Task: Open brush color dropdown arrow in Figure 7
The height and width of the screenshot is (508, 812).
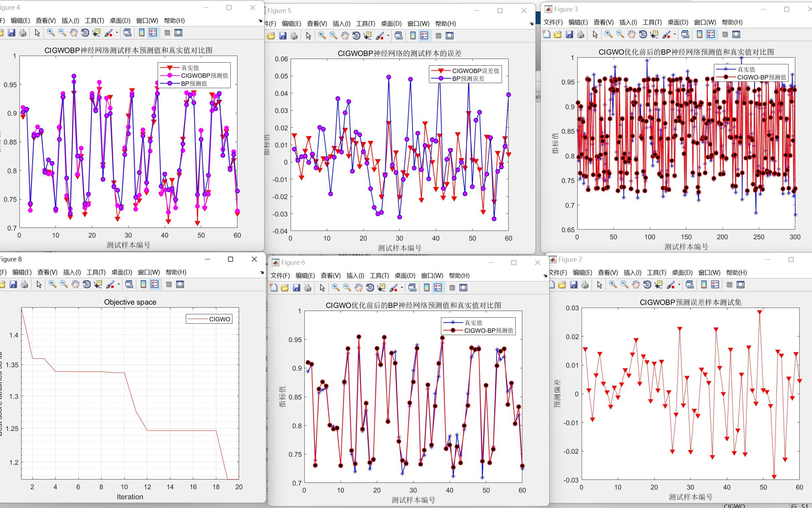Action: [679, 285]
